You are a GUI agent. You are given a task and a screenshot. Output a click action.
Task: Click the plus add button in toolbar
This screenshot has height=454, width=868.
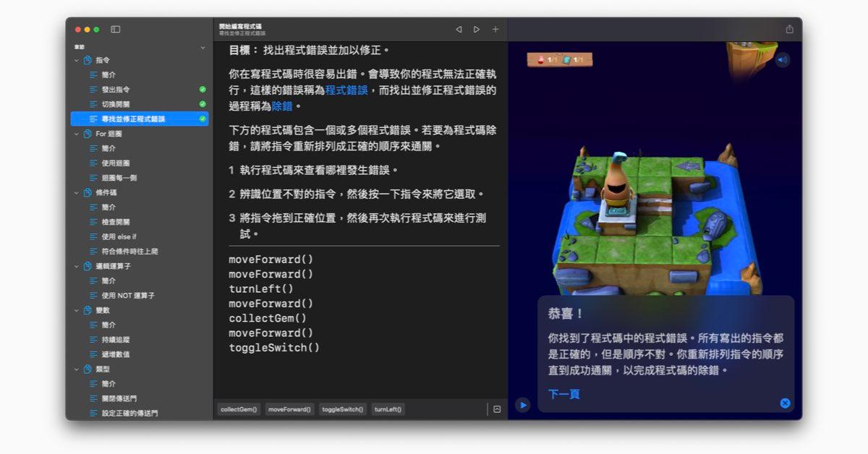point(495,30)
